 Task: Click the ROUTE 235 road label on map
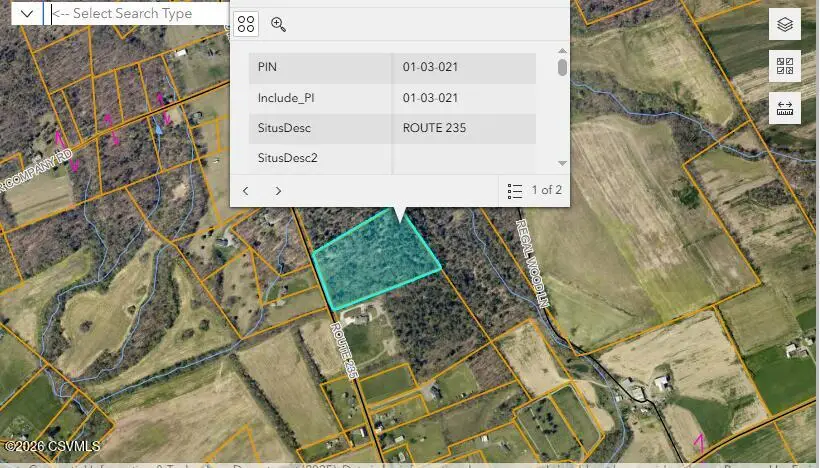[x=344, y=350]
